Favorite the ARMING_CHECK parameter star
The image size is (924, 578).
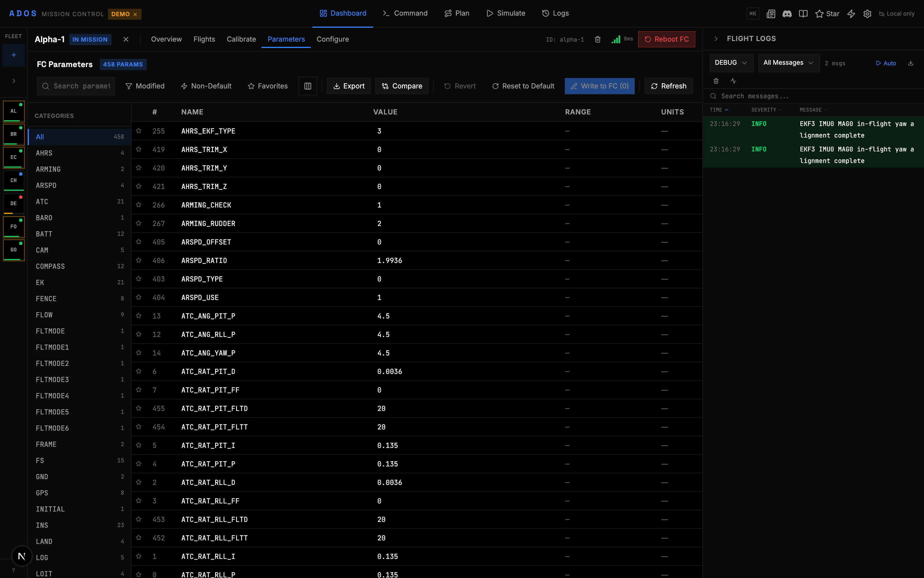tap(139, 205)
